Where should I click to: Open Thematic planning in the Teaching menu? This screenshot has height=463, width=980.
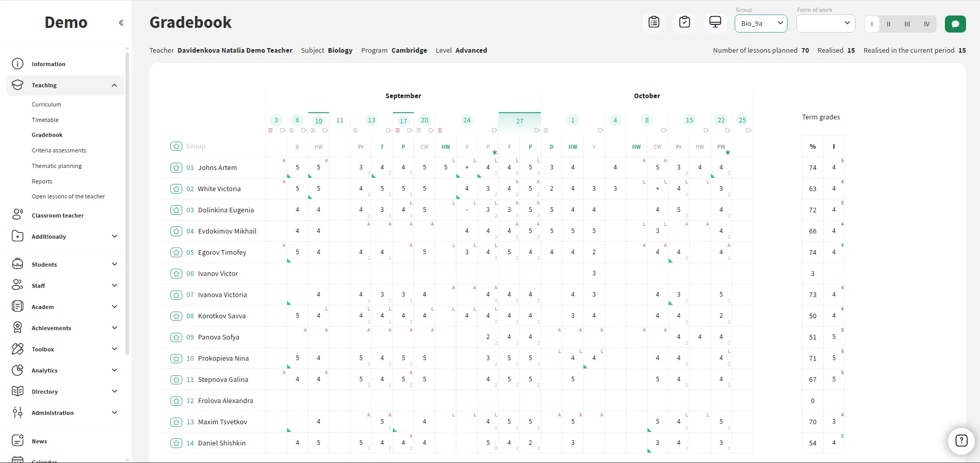click(56, 166)
